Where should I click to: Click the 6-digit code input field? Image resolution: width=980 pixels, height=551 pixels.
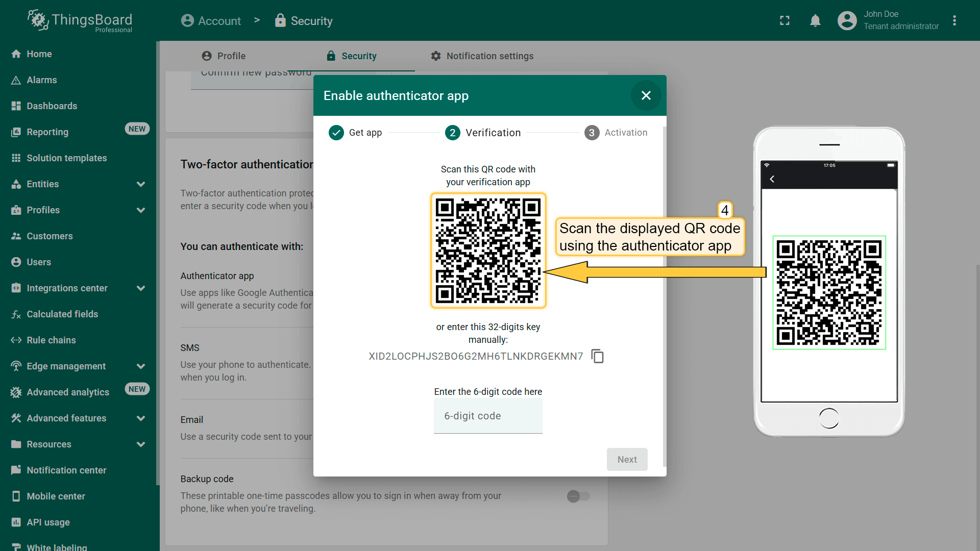click(x=487, y=416)
